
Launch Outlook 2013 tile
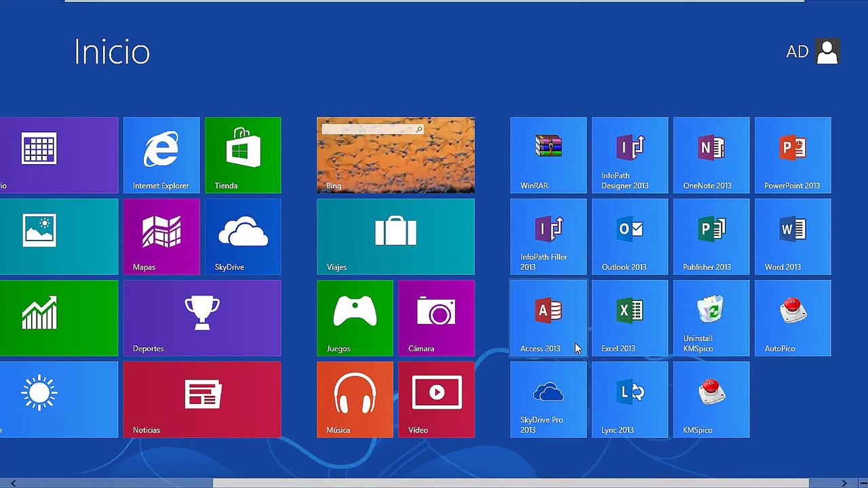pyautogui.click(x=630, y=237)
